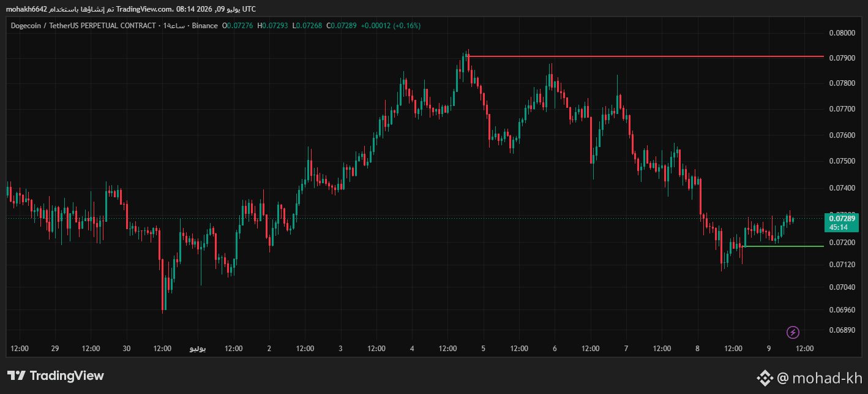Click the 0.07500 price axis label
This screenshot has height=394, width=868.
[x=841, y=161]
